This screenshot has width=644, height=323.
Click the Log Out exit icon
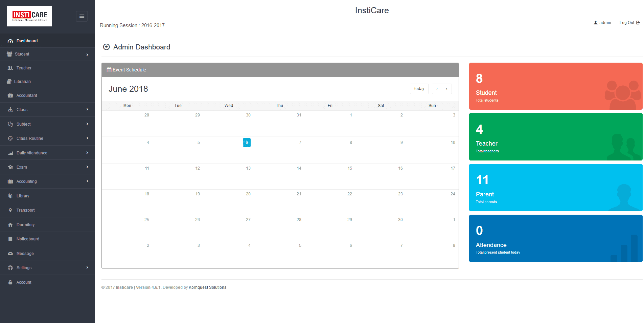click(x=638, y=23)
